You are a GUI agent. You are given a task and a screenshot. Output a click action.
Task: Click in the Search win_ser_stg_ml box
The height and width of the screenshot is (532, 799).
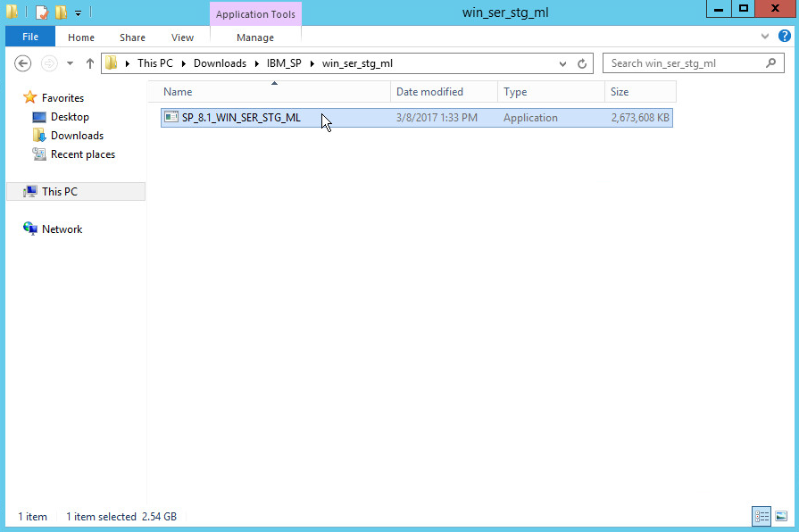click(x=683, y=63)
